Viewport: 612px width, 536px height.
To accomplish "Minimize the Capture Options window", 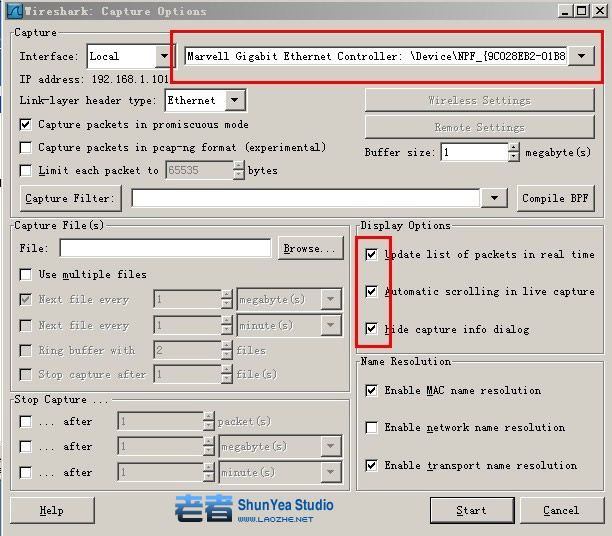I will [565, 11].
